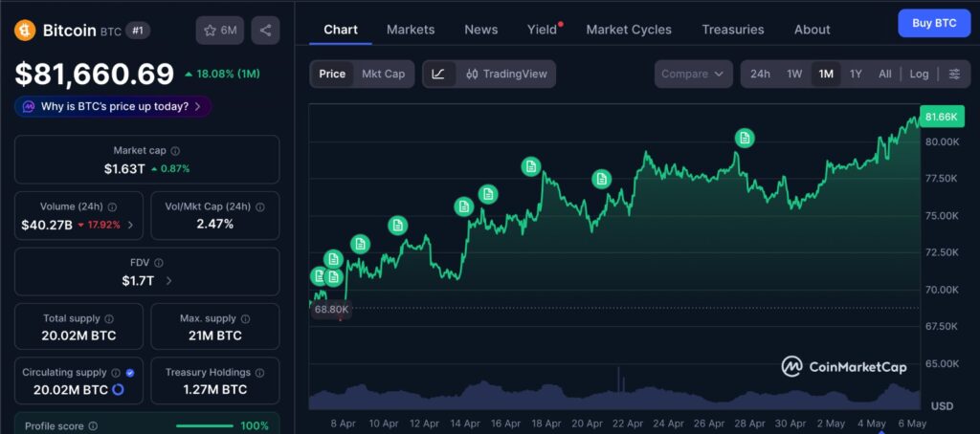The height and width of the screenshot is (434, 980).
Task: Click info icon beside Profile score
Action: point(93,426)
